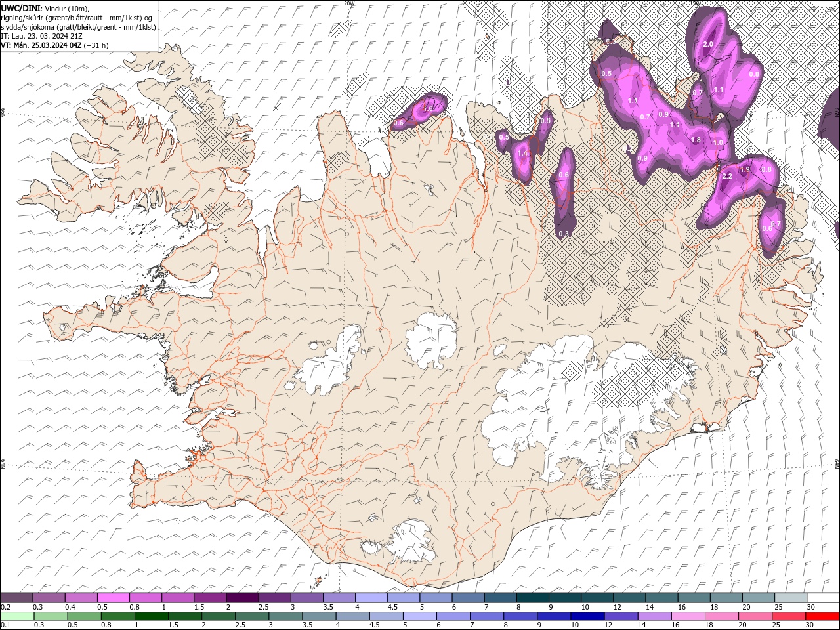
Task: Click the 1.0 precipitation value on the map
Action: (x=718, y=142)
